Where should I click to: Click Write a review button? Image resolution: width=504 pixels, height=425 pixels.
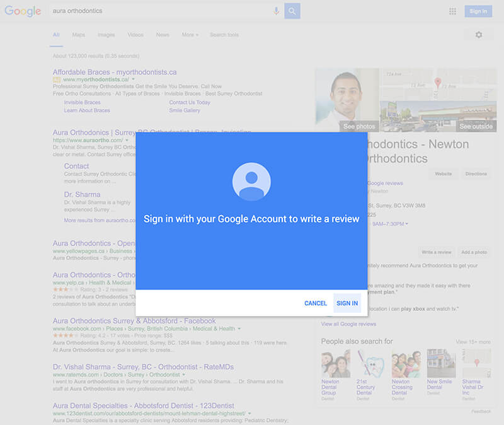tap(436, 252)
